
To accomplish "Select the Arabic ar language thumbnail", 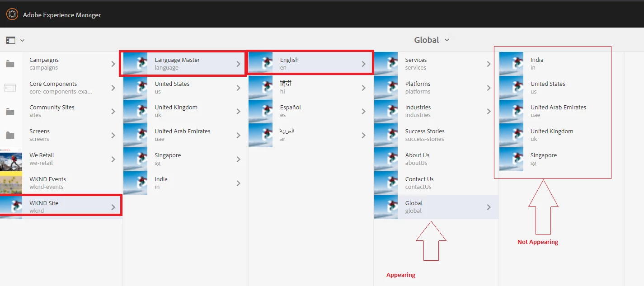I will click(x=260, y=135).
